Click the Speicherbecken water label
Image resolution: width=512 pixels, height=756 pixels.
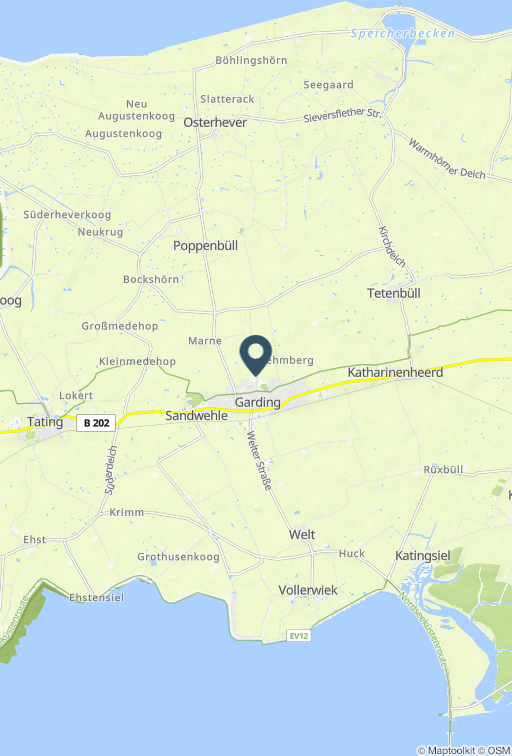(x=403, y=34)
